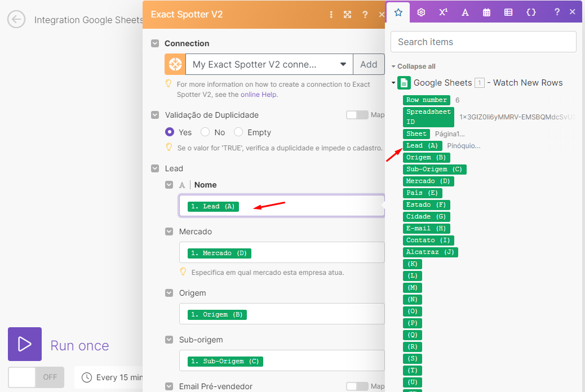
Task: Collapse the Validação de Duplicidade section
Action: (155, 115)
